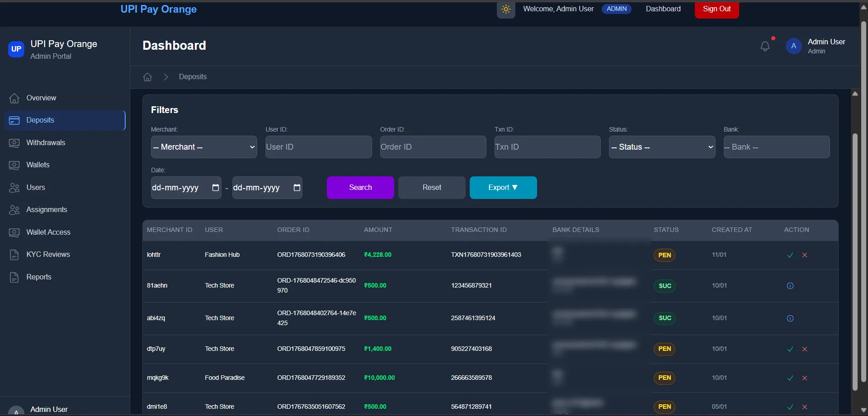Toggle the sun light-mode theme icon
The image size is (868, 416).
(506, 9)
